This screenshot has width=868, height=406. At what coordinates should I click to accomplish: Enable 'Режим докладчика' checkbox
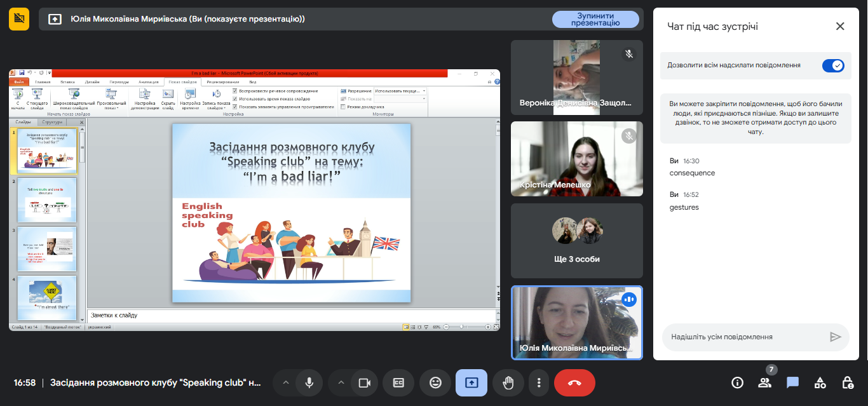344,107
